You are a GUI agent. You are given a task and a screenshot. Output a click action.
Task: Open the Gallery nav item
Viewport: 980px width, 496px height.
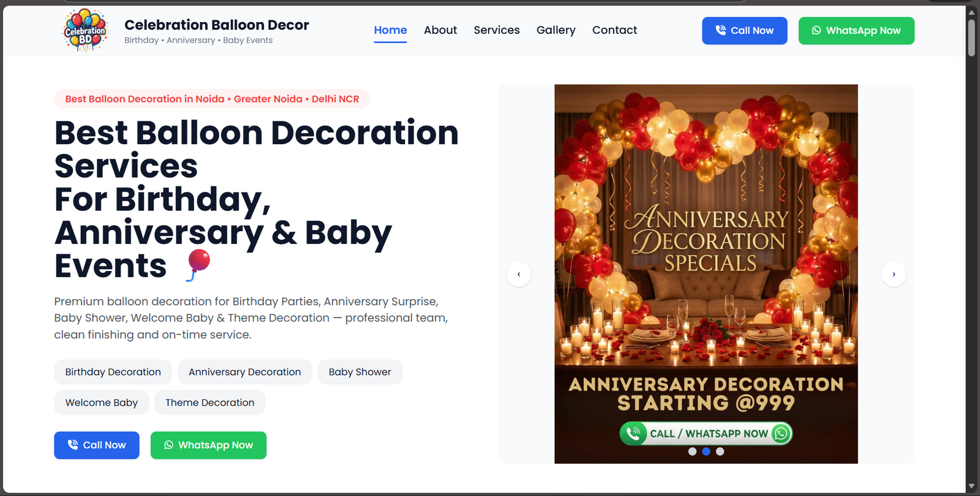point(556,30)
